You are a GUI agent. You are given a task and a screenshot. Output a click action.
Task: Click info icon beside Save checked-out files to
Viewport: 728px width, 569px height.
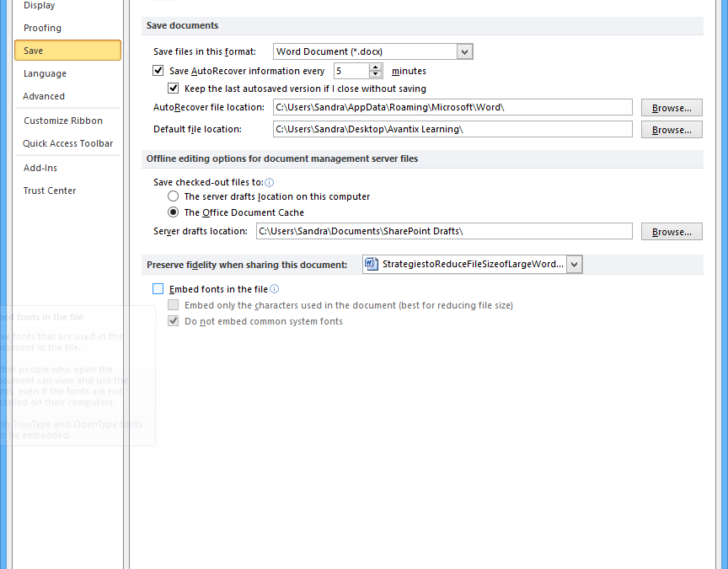[x=270, y=182]
